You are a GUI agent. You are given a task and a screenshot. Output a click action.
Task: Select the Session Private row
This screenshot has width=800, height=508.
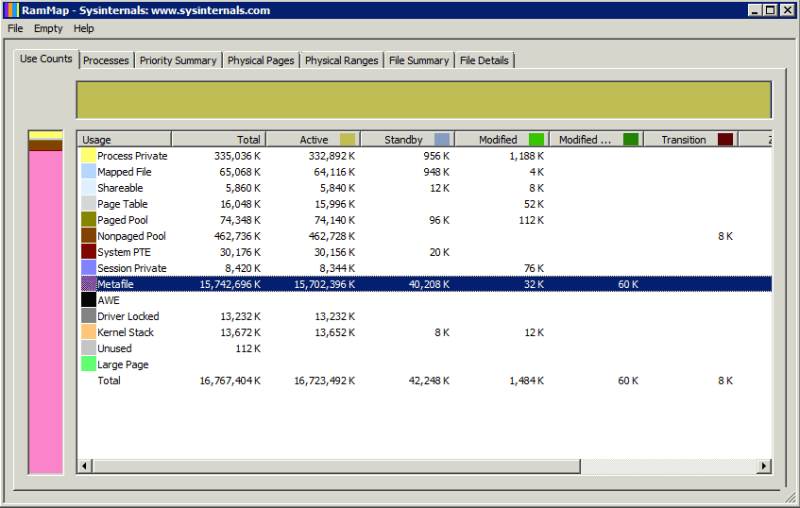[x=424, y=268]
